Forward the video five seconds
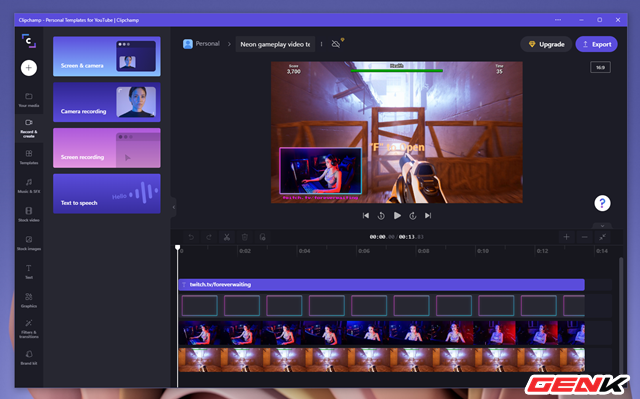This screenshot has width=640, height=399. pyautogui.click(x=413, y=215)
